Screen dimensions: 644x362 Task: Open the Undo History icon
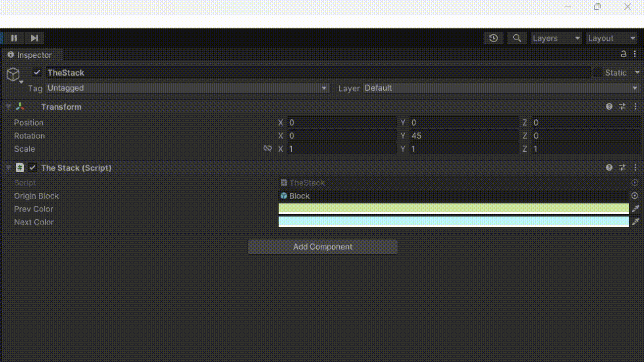pyautogui.click(x=493, y=38)
